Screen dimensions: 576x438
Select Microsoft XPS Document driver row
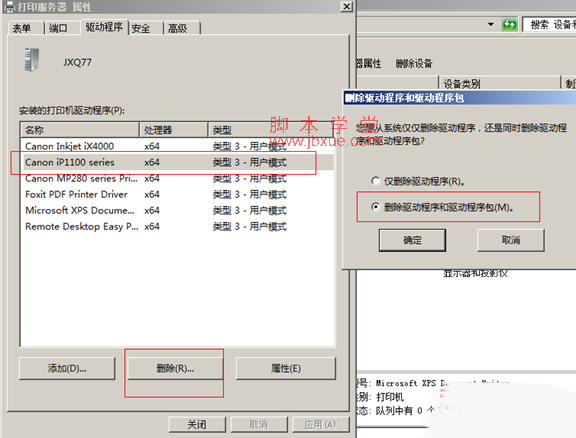[x=178, y=211]
